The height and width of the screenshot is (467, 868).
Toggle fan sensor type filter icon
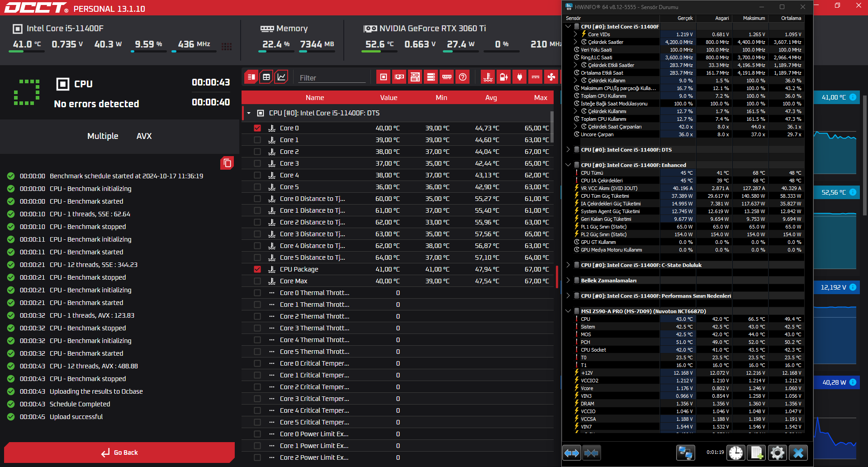(551, 77)
